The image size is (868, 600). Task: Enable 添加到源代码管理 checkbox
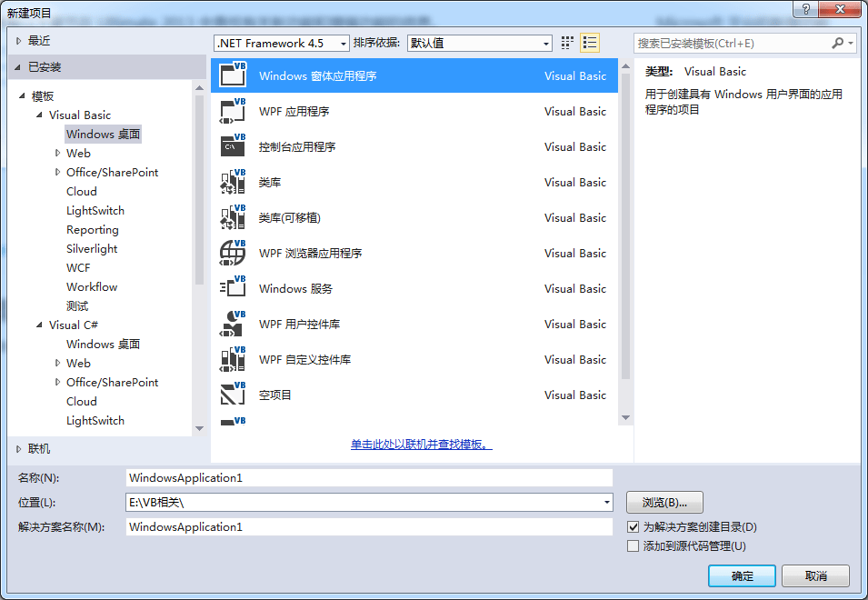pyautogui.click(x=634, y=546)
